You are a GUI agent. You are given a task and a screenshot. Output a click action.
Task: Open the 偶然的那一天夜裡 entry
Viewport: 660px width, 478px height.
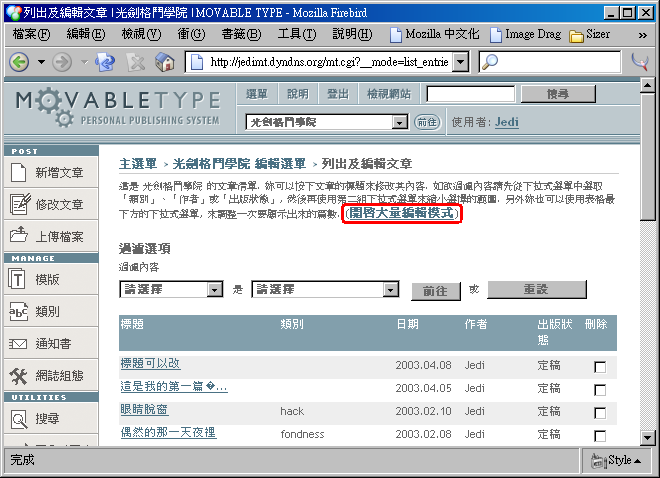click(x=168, y=432)
